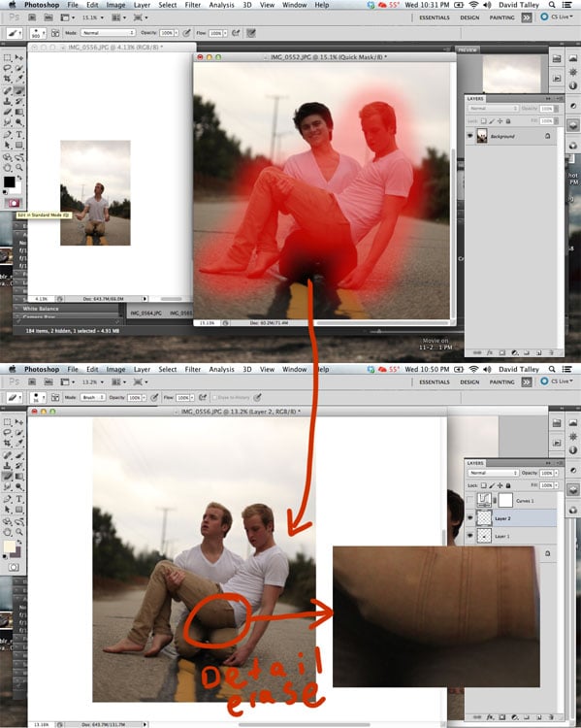Select the Crop tool in the 10:31 PM toolbox

click(8, 79)
